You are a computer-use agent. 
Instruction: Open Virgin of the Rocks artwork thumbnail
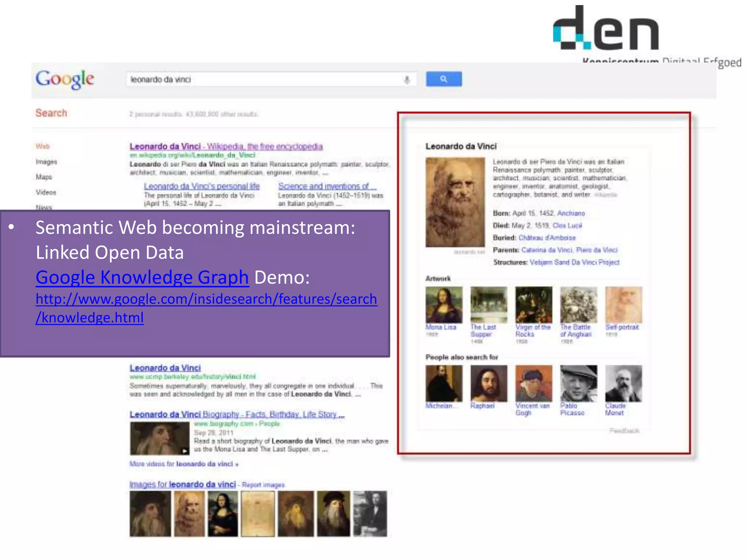534,305
